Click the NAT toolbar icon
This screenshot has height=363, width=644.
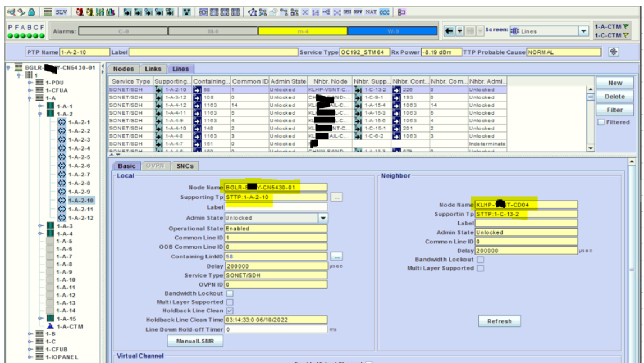(371, 12)
